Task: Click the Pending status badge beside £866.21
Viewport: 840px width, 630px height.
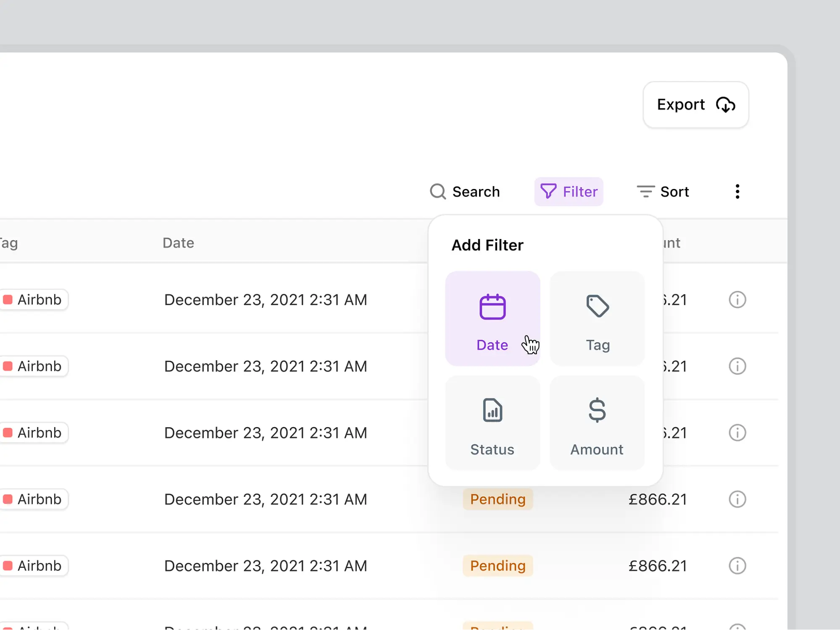Action: pyautogui.click(x=498, y=499)
